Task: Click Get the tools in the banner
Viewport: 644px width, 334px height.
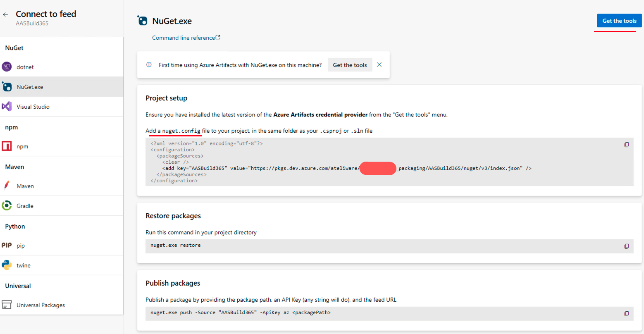Action: [x=350, y=65]
